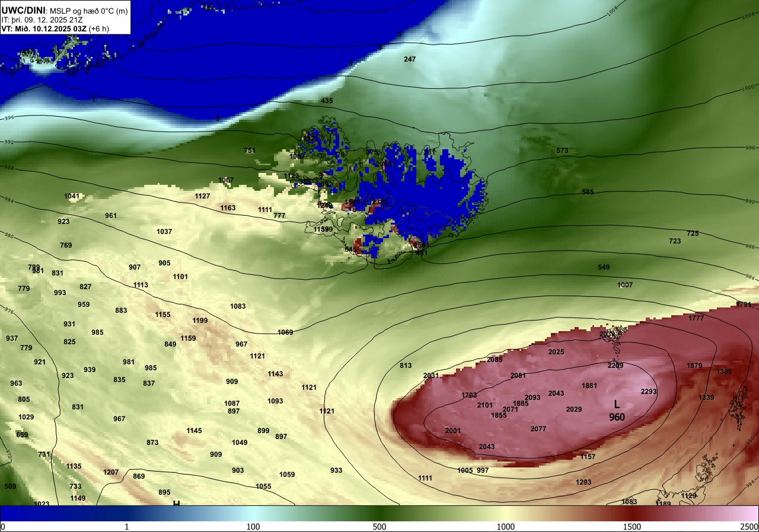Click the height value 933
This screenshot has width=759, height=532.
(x=336, y=470)
